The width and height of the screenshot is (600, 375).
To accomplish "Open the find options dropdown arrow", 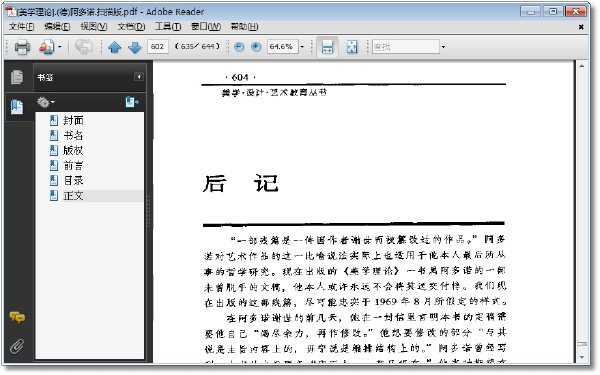I will click(443, 47).
